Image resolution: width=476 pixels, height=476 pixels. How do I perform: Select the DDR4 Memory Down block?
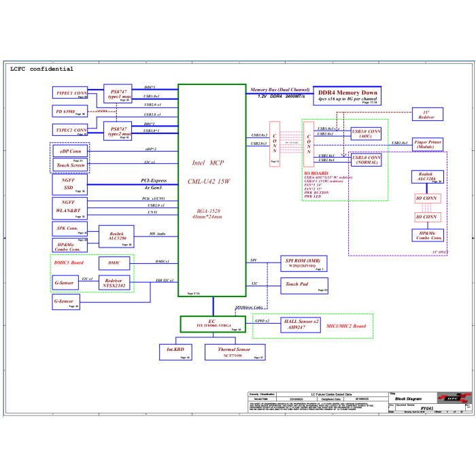347,96
